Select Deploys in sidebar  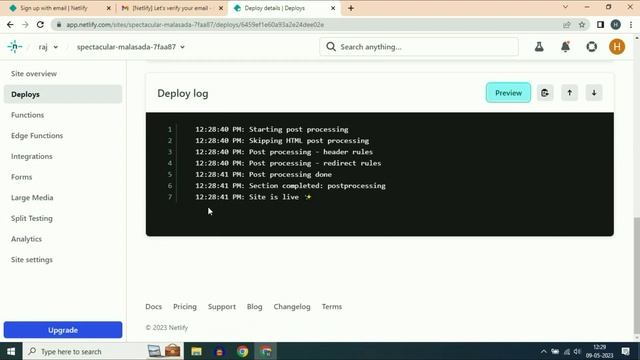click(63, 94)
